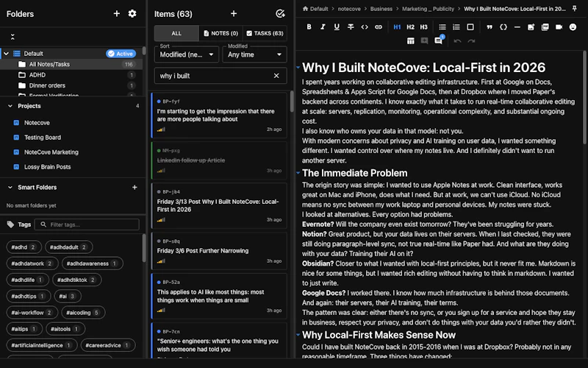Insert a task checkbox item

coord(470,26)
